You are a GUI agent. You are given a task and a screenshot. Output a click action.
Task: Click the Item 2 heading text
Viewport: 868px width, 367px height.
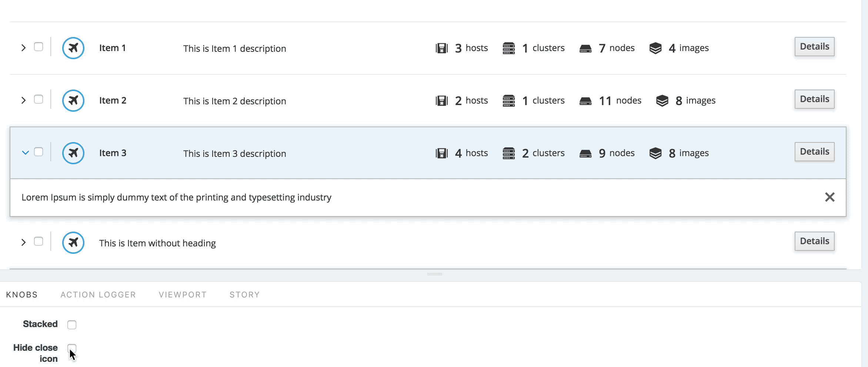point(113,101)
